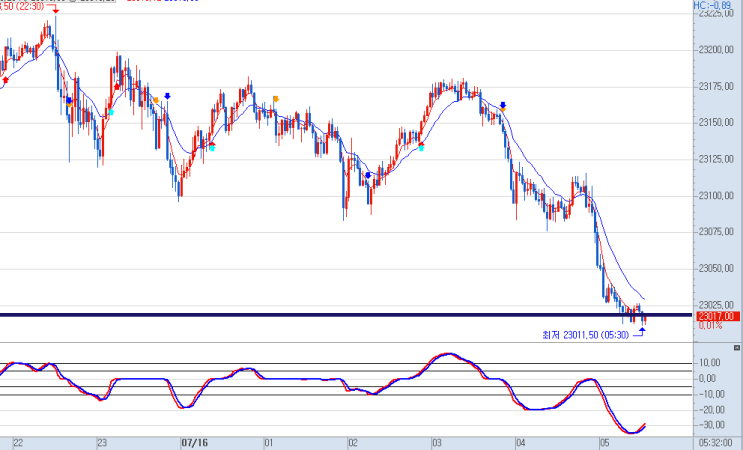
Task: Click the orange signal marker between 01 and 02
Action: click(x=276, y=99)
